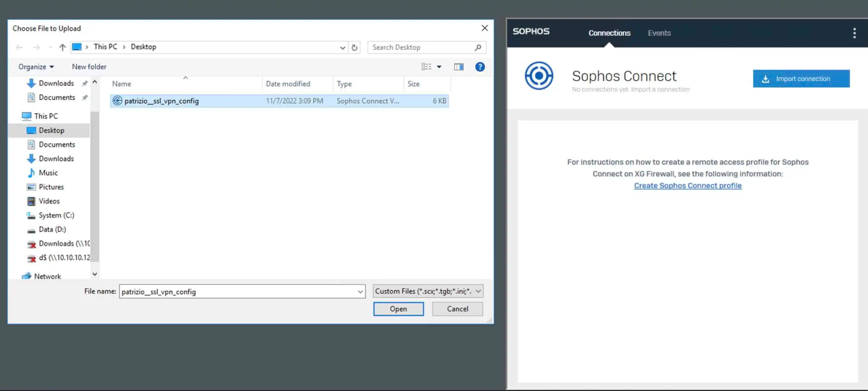Select This PC in navigation tree
Viewport: 868px width, 391px height.
(x=46, y=116)
